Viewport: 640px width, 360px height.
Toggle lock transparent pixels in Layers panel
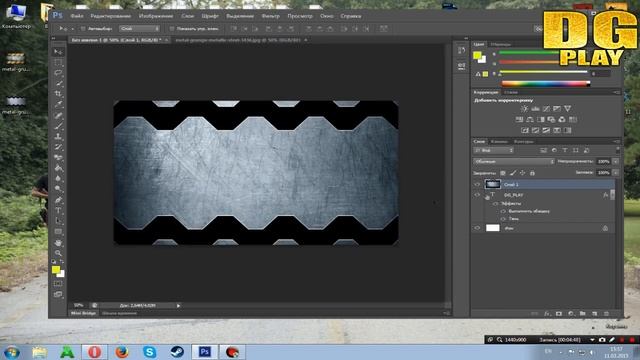pos(503,173)
